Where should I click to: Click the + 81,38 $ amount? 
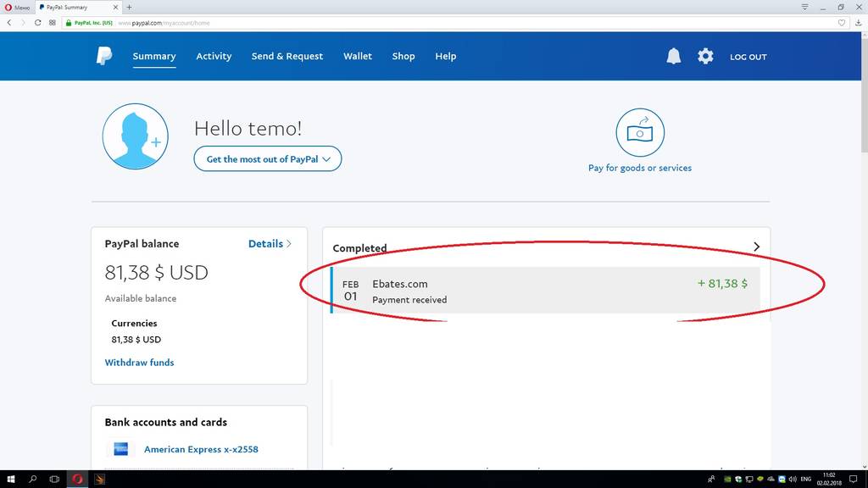(722, 283)
